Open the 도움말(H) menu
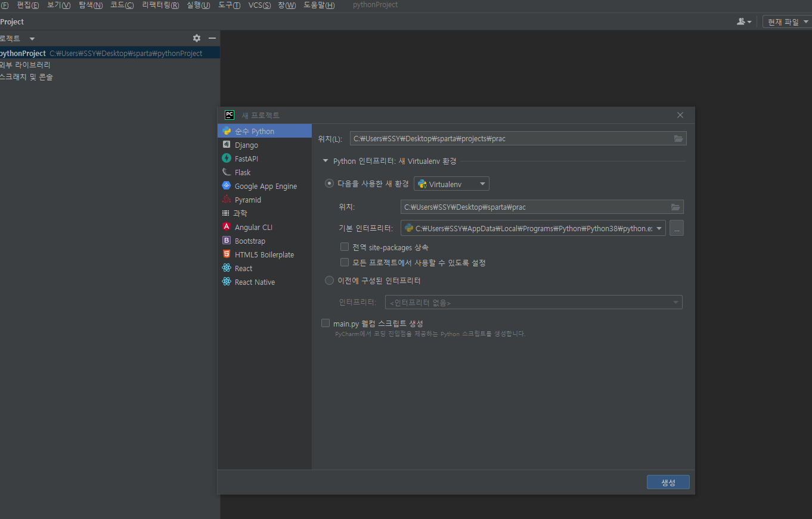 [319, 5]
